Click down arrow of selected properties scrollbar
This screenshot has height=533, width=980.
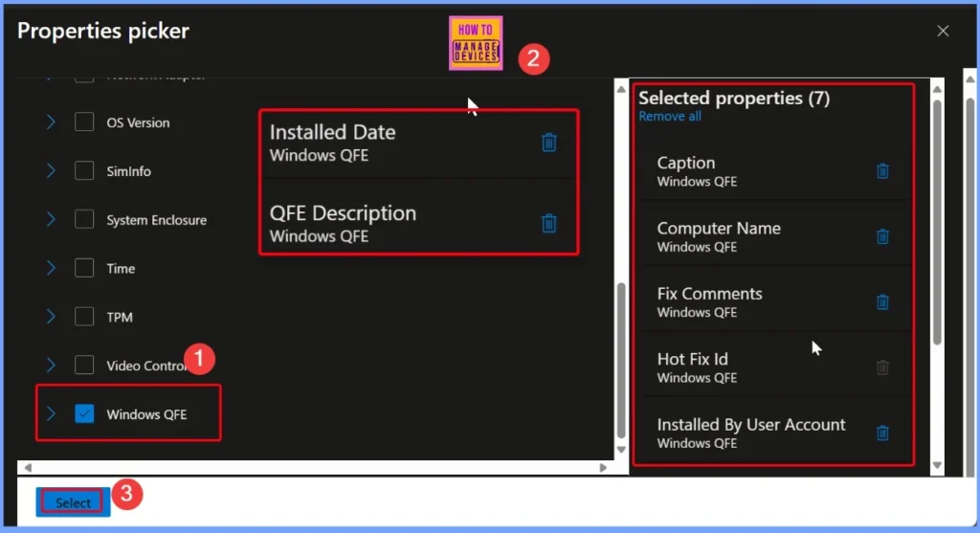[x=937, y=465]
